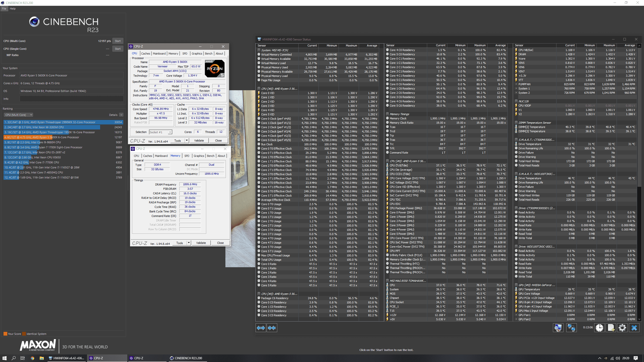Click Close button in CPU-Z memory window
The width and height of the screenshot is (644, 362).
220,243
